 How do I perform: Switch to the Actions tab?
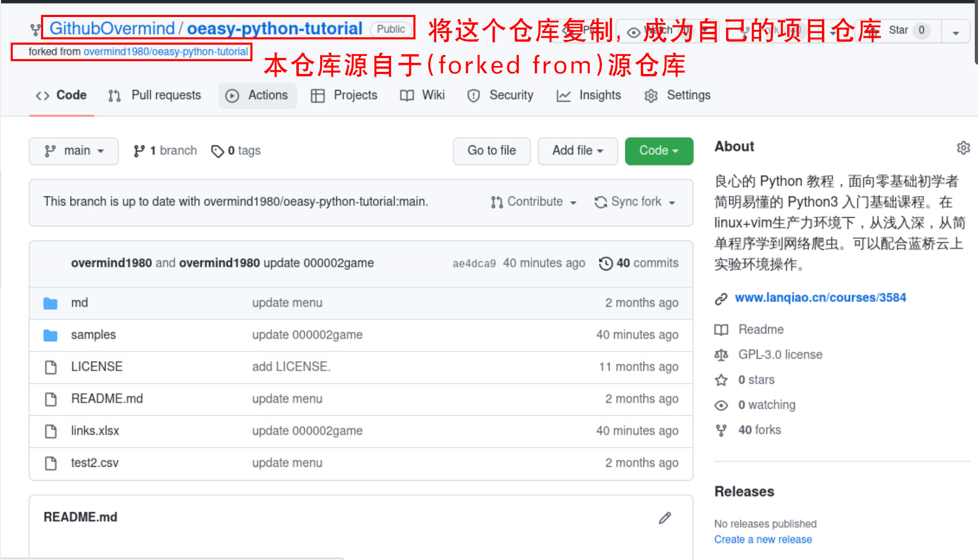point(257,95)
